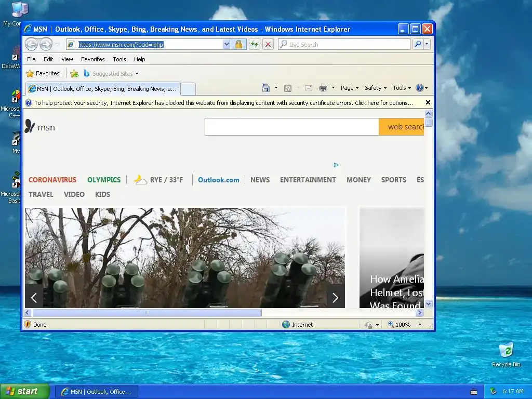The image size is (532, 399).
Task: Open the recent pages dropdown arrow
Action: click(x=57, y=44)
